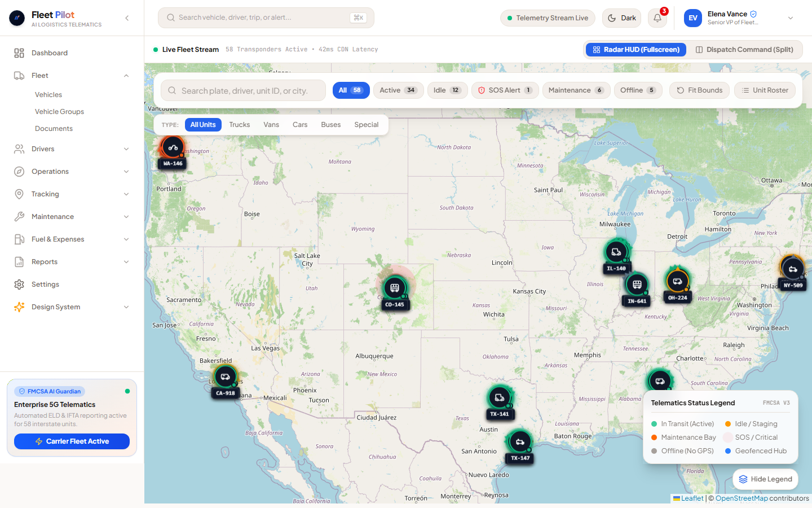This screenshot has height=508, width=812.
Task: Click the CA-918 vehicle map marker
Action: click(x=226, y=376)
